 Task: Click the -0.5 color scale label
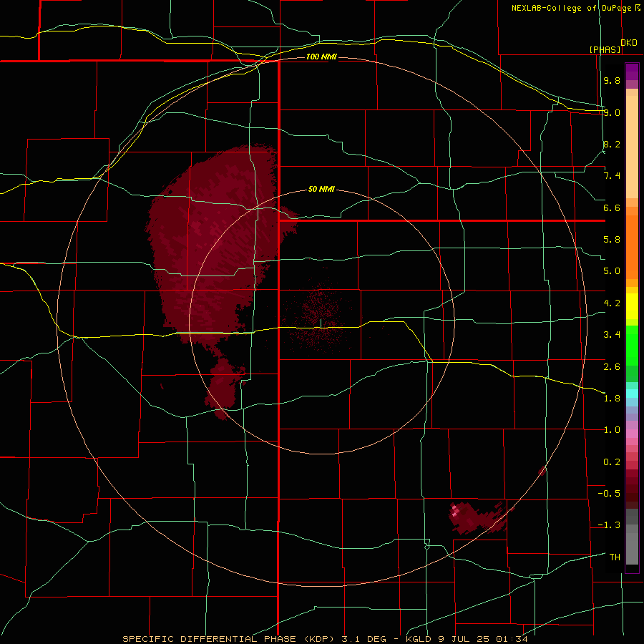pyautogui.click(x=609, y=494)
